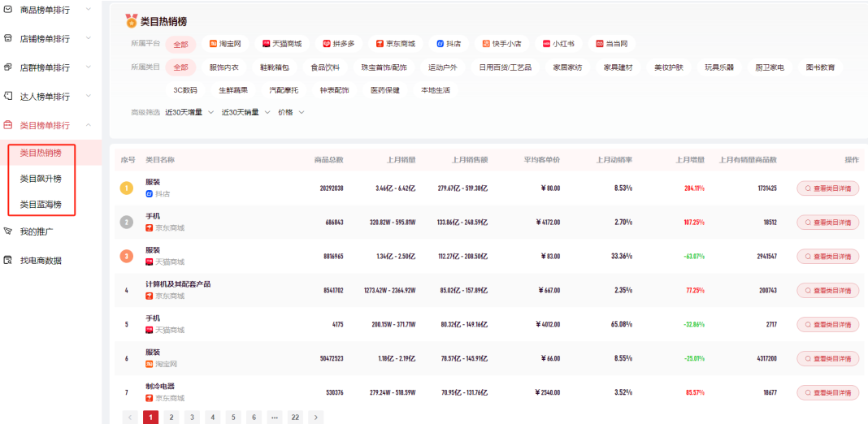
Task: Open 类目蓝海榜 in sidebar
Action: coord(41,205)
